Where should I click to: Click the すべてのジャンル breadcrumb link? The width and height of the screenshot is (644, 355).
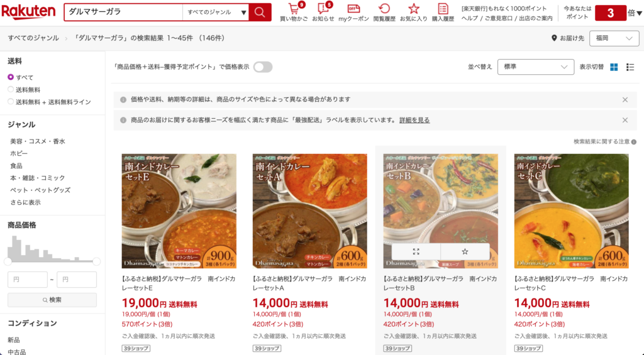(x=33, y=38)
